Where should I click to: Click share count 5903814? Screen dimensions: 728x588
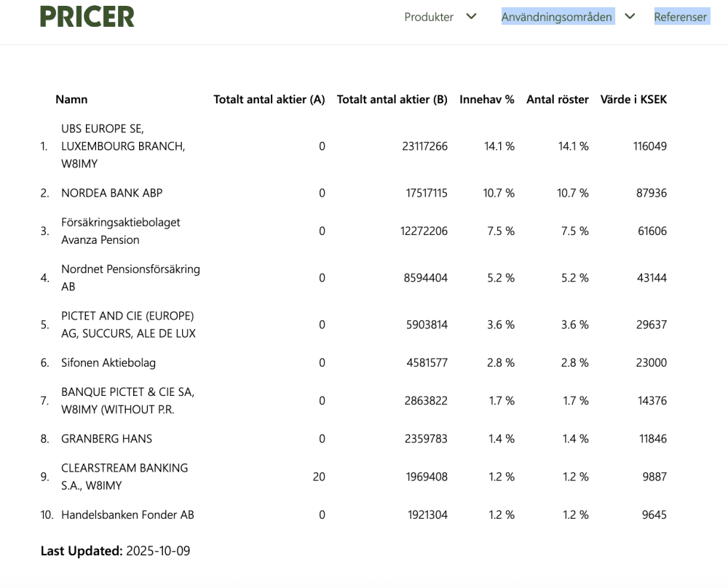coord(427,325)
